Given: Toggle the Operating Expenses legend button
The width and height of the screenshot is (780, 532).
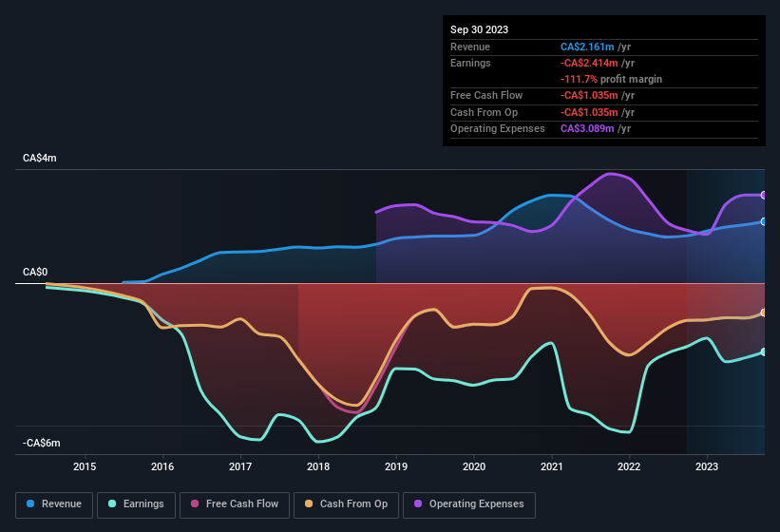Looking at the screenshot, I should pyautogui.click(x=469, y=504).
